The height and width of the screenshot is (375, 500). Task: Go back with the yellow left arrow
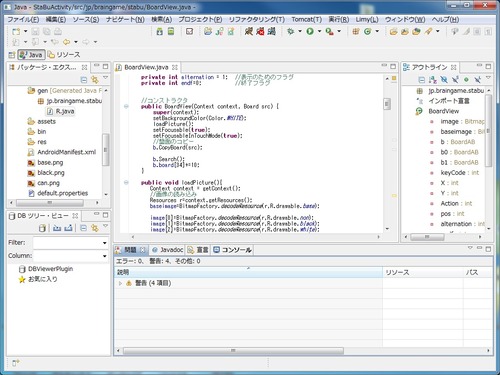coord(66,42)
